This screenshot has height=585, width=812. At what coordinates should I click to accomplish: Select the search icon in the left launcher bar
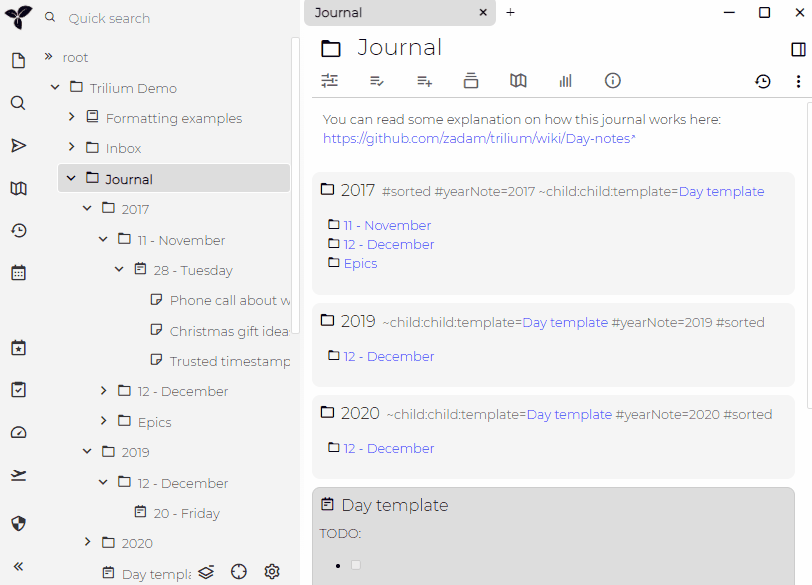(18, 102)
